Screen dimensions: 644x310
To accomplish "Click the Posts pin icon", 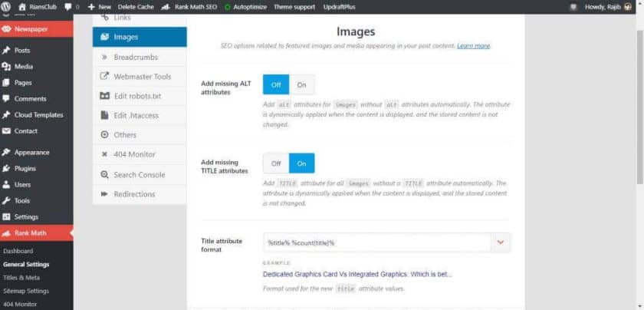I will click(x=6, y=51).
